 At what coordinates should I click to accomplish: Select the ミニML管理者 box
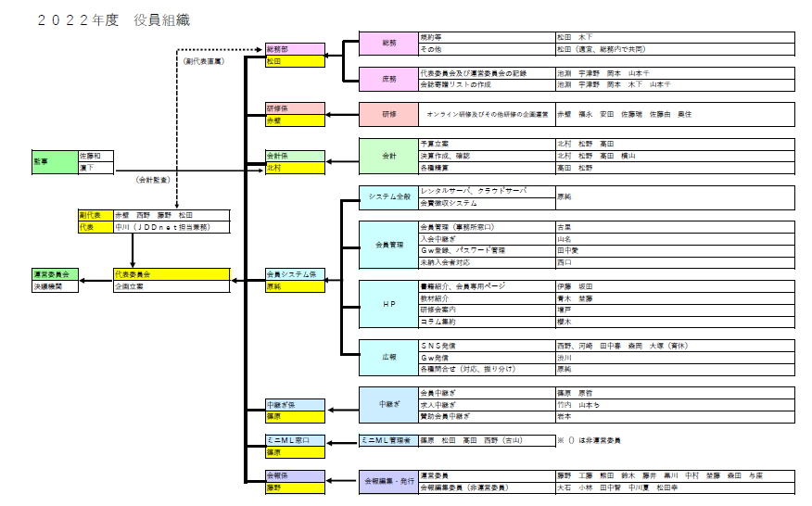coord(388,440)
